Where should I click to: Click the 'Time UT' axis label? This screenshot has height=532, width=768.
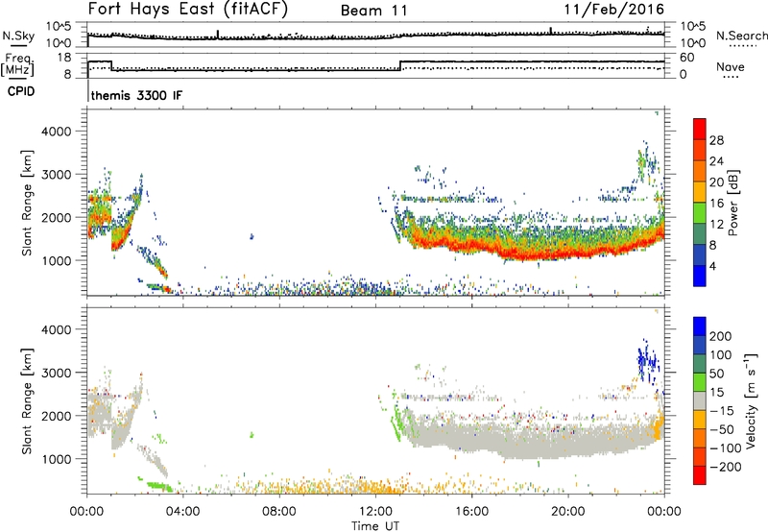[375, 525]
